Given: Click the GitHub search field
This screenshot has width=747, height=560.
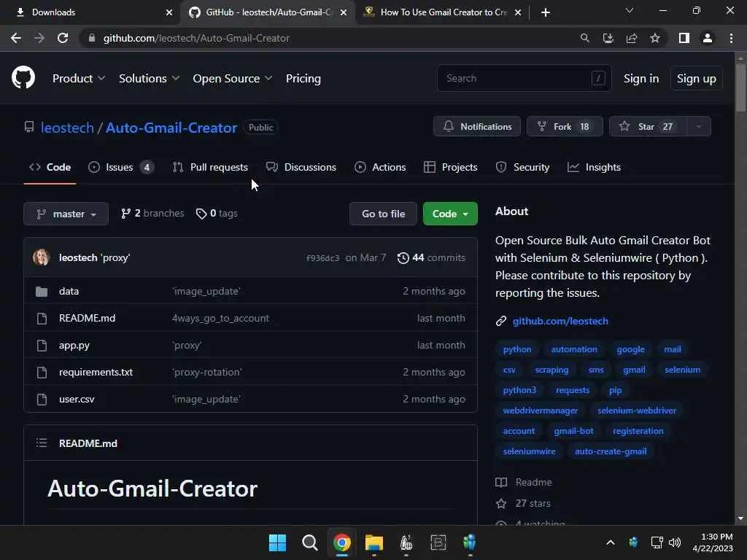Looking at the screenshot, I should point(524,78).
